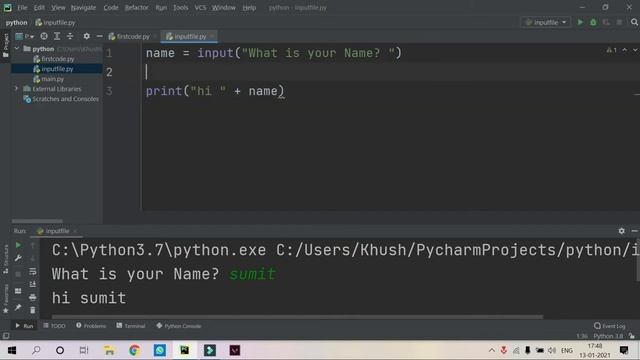Open the TODO tool window
Image resolution: width=640 pixels, height=360 pixels.
[x=54, y=326]
